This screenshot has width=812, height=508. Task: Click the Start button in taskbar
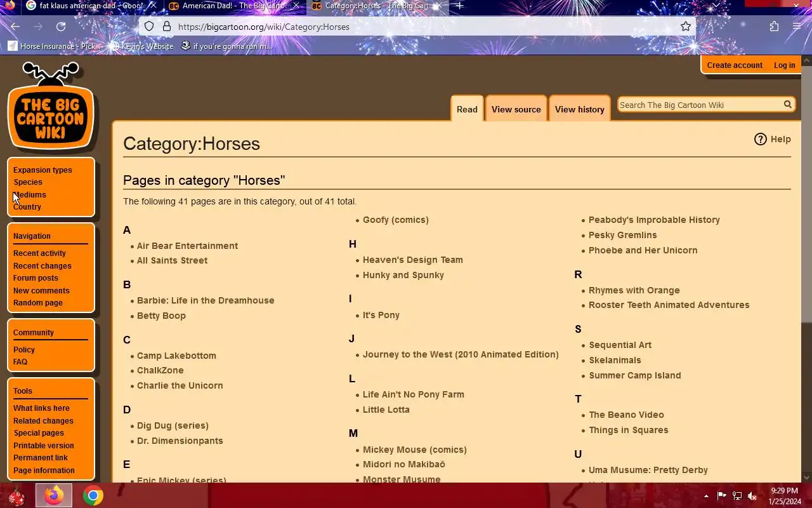pyautogui.click(x=16, y=496)
